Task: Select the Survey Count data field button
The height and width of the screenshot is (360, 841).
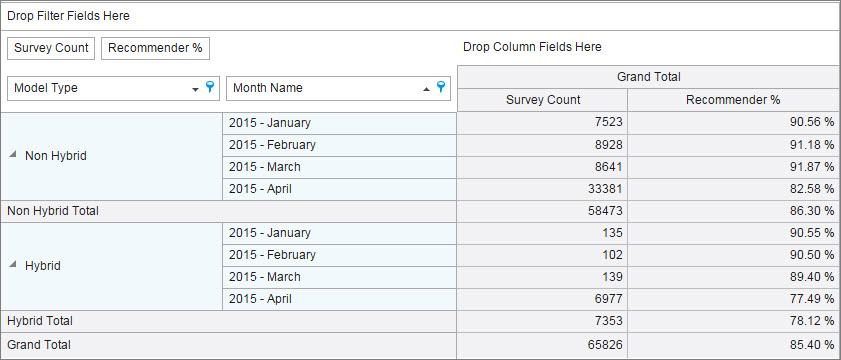Action: (x=51, y=48)
